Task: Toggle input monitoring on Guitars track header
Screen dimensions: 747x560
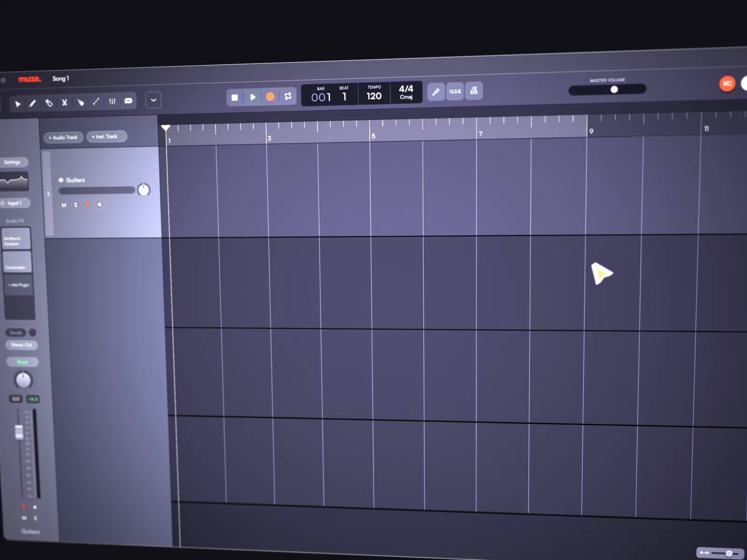Action: point(99,204)
